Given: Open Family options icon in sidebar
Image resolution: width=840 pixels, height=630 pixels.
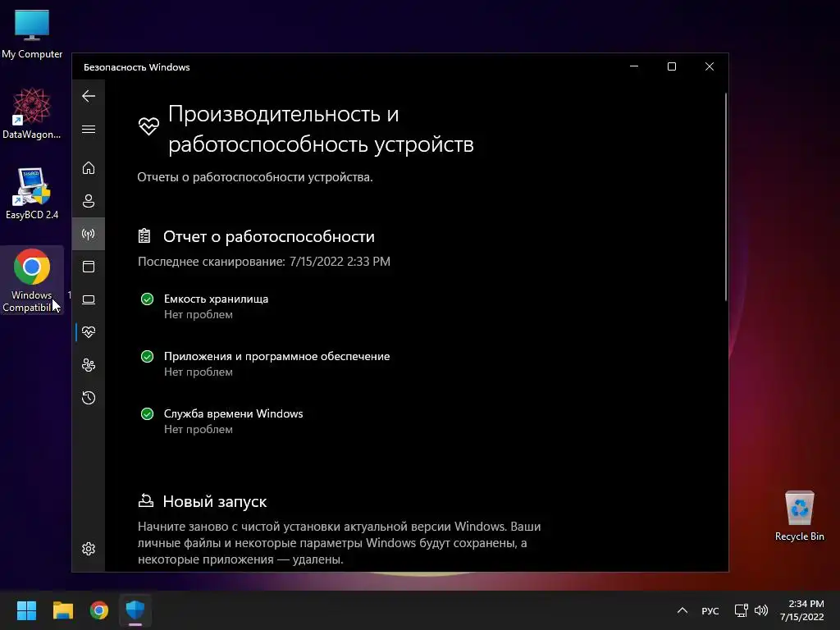Looking at the screenshot, I should 89,365.
